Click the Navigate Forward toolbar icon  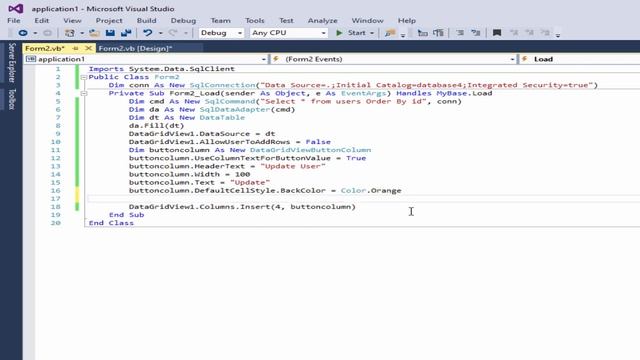[47, 33]
